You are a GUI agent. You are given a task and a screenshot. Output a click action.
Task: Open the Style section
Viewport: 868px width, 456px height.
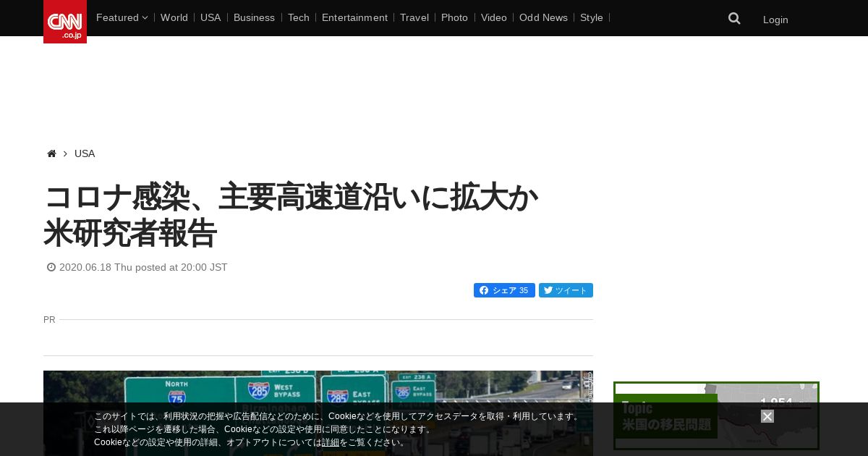tap(592, 17)
